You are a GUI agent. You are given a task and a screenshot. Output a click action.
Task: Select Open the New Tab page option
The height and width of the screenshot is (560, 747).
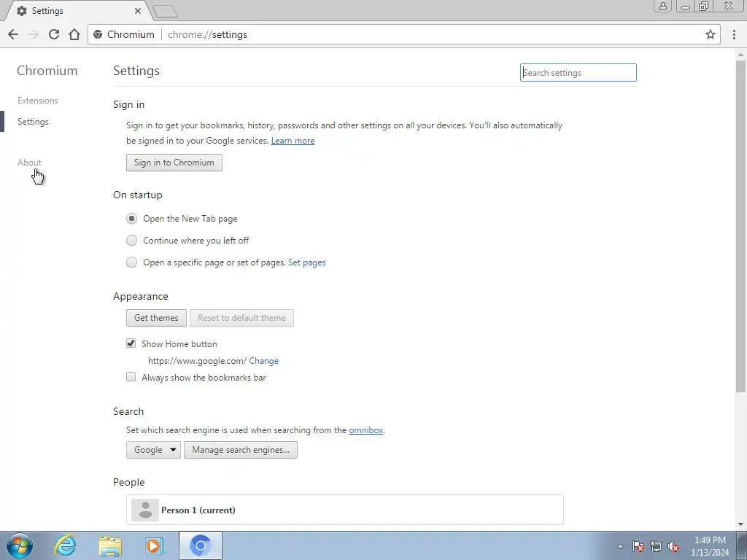(x=131, y=219)
